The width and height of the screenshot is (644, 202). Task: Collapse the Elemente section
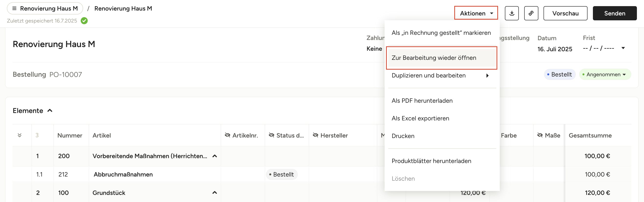point(50,111)
